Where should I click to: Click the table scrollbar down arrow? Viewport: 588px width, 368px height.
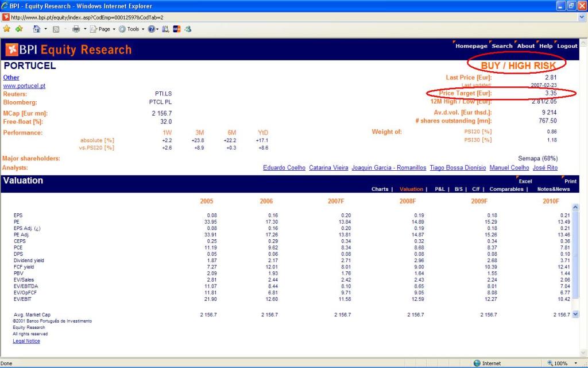[575, 315]
